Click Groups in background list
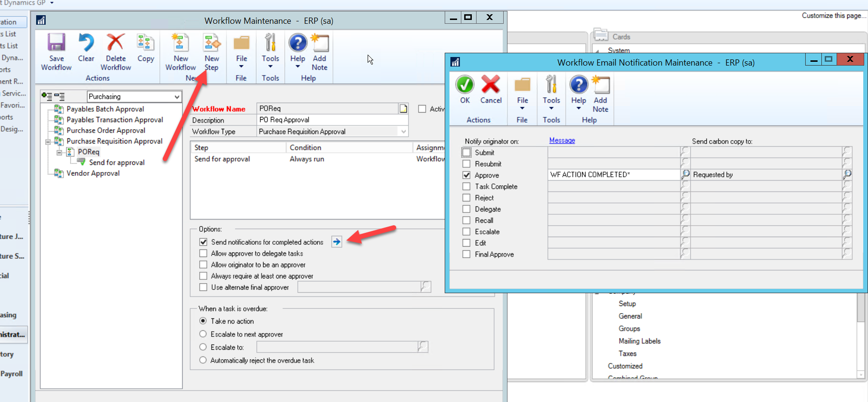 [629, 329]
